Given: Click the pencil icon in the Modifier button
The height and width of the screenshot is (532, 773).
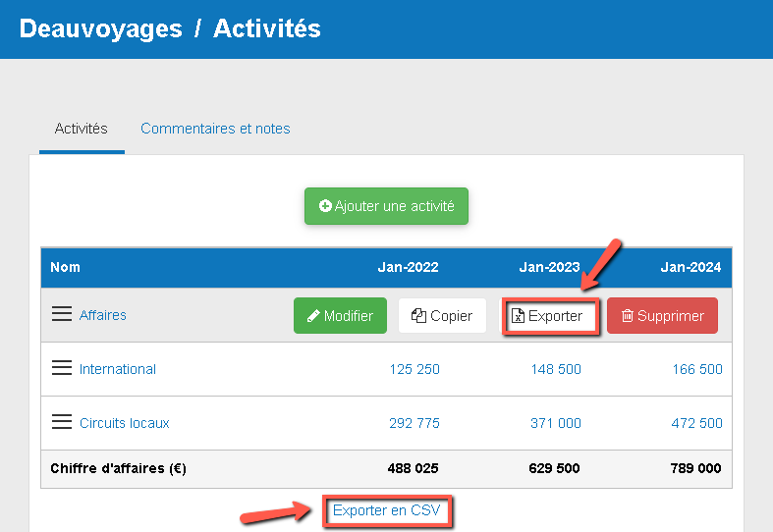Looking at the screenshot, I should click(313, 316).
